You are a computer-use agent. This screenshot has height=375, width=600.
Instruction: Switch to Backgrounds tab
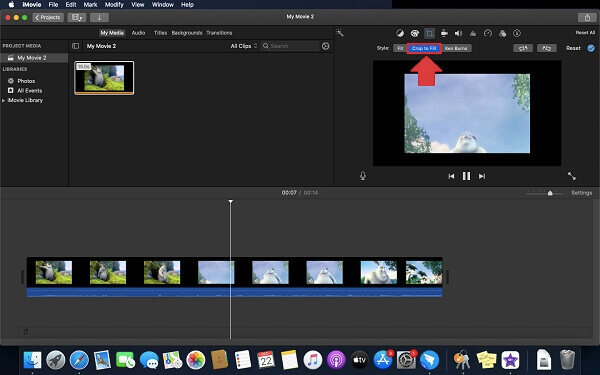pos(187,33)
